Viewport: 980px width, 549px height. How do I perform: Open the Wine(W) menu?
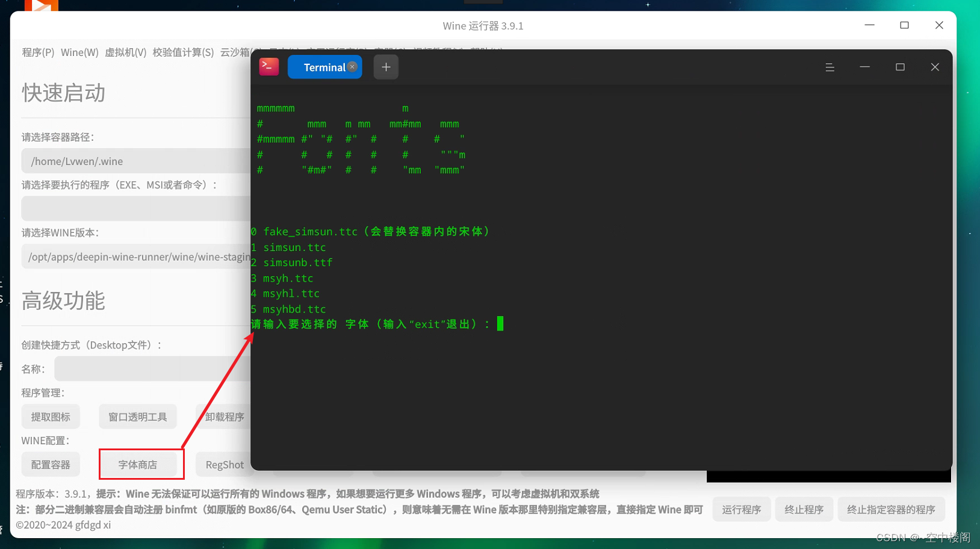(79, 52)
